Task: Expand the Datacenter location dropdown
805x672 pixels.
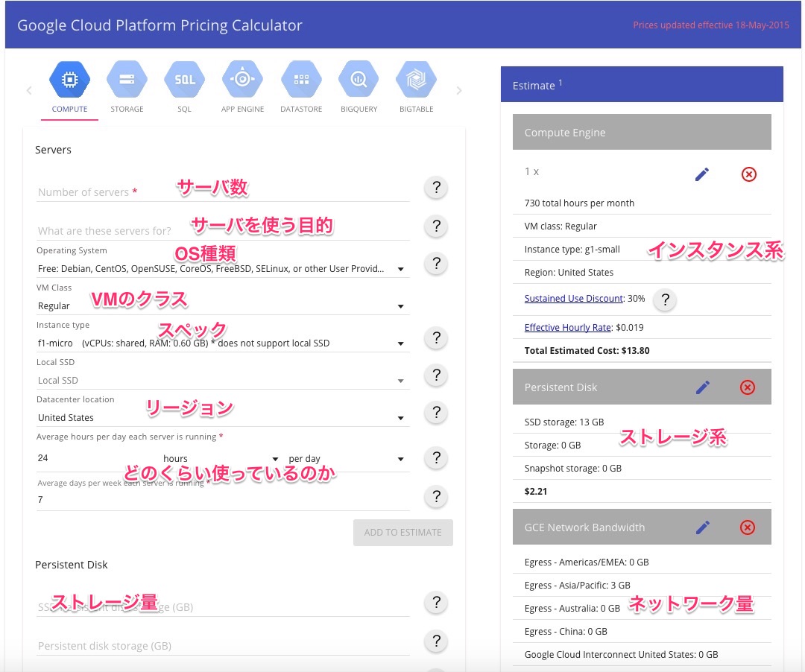Action: 222,418
